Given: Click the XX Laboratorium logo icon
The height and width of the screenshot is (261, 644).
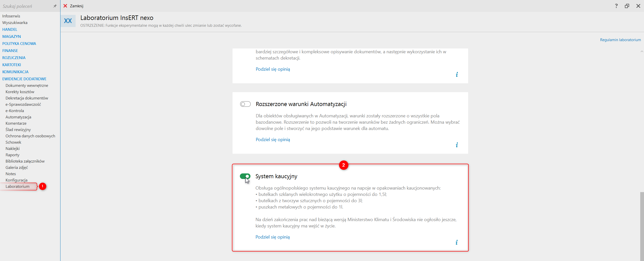Looking at the screenshot, I should click(68, 21).
